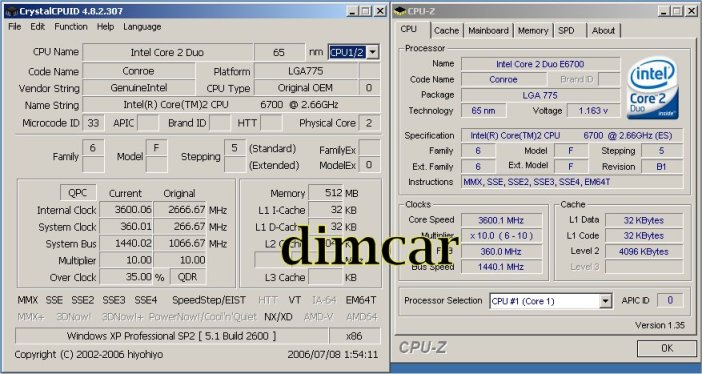Click the CPU Name field 'Intel Core 2 Duo'
This screenshot has width=702, height=374.
point(167,52)
